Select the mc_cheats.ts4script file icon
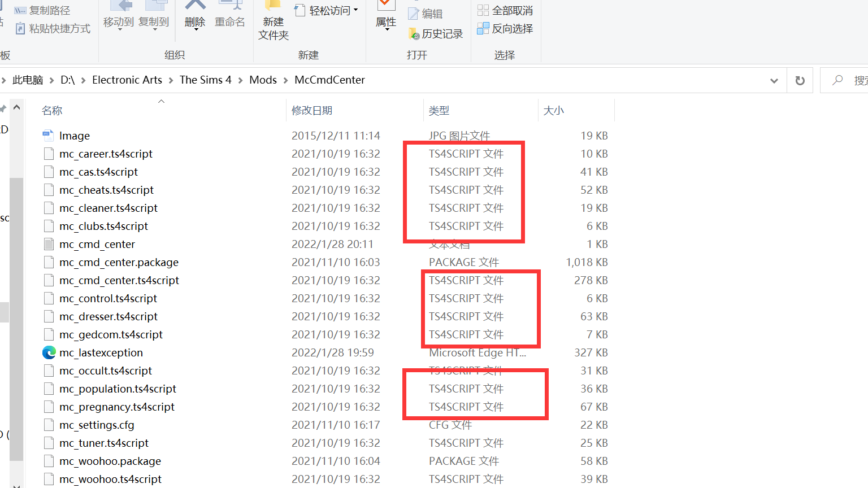 coord(49,190)
